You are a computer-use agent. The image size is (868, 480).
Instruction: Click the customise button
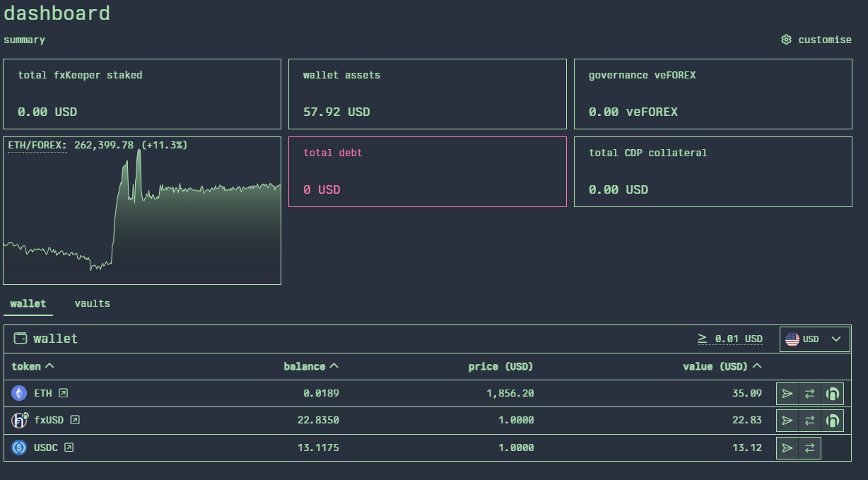(x=816, y=40)
